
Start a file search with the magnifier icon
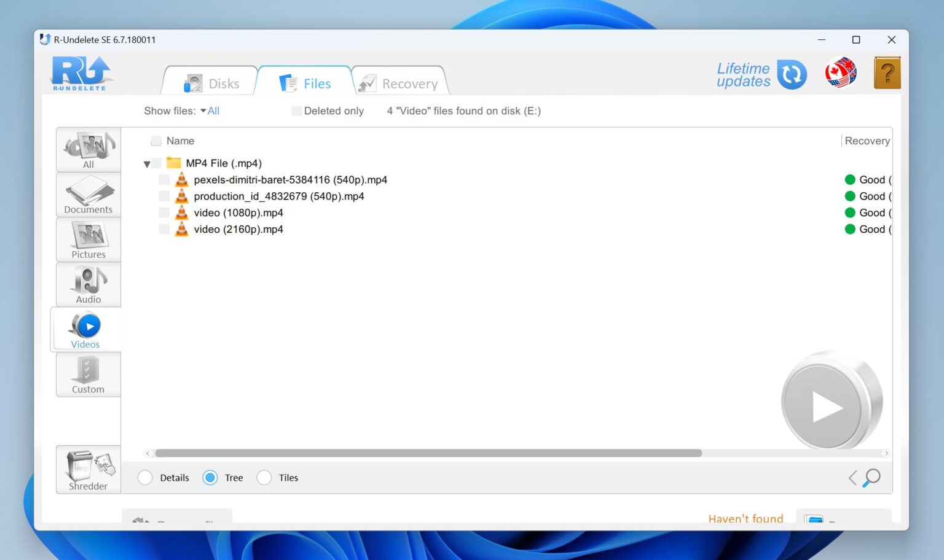(872, 477)
